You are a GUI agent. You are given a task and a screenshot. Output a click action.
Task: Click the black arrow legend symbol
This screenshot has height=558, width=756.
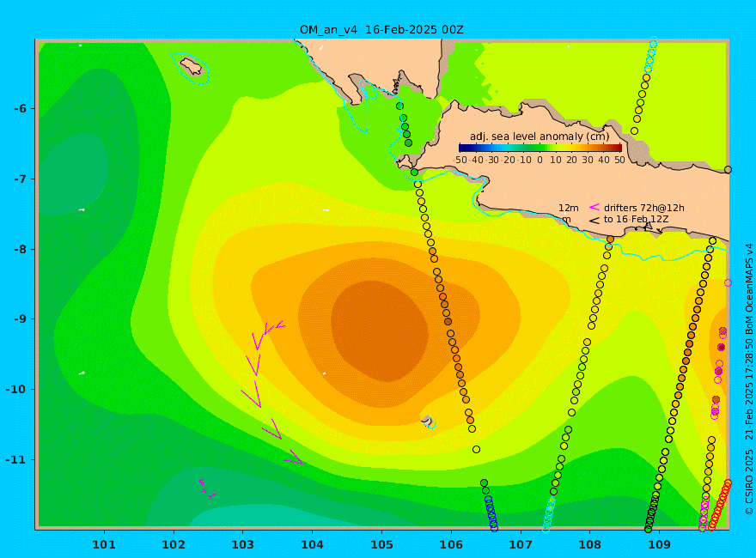click(x=594, y=221)
